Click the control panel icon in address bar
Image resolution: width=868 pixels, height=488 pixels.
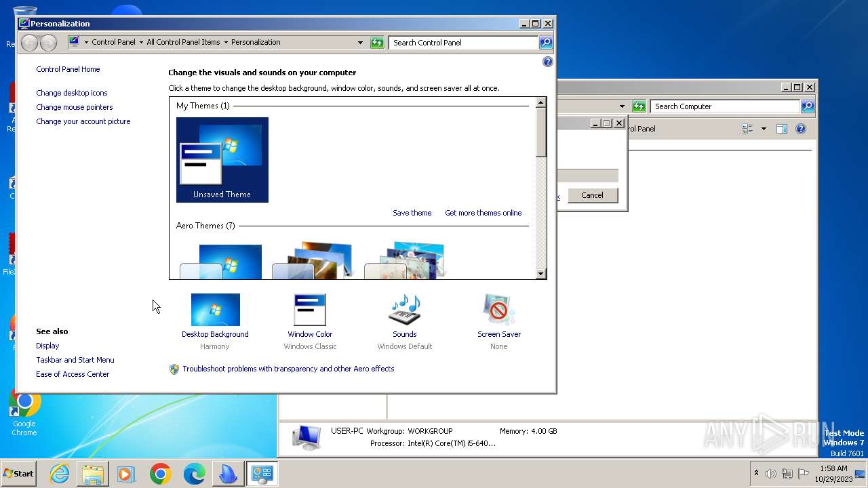[74, 42]
